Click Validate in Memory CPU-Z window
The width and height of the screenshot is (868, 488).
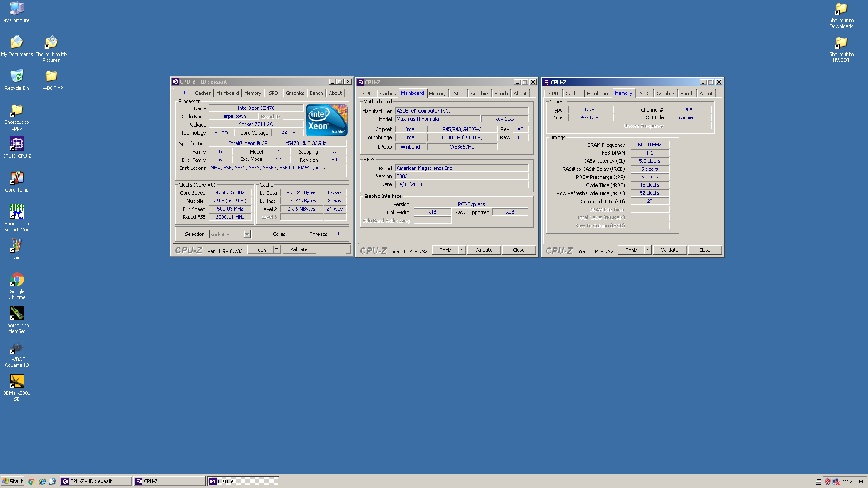pos(670,250)
